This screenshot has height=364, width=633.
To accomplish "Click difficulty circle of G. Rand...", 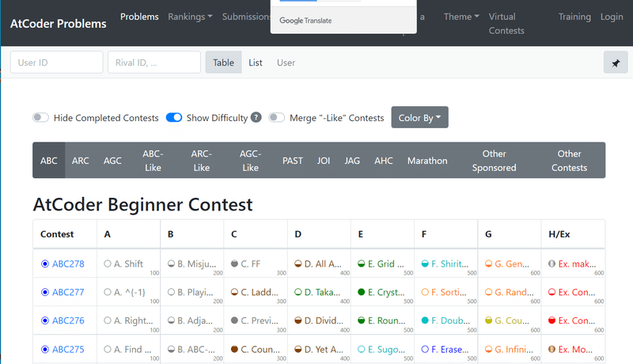I will tap(488, 292).
